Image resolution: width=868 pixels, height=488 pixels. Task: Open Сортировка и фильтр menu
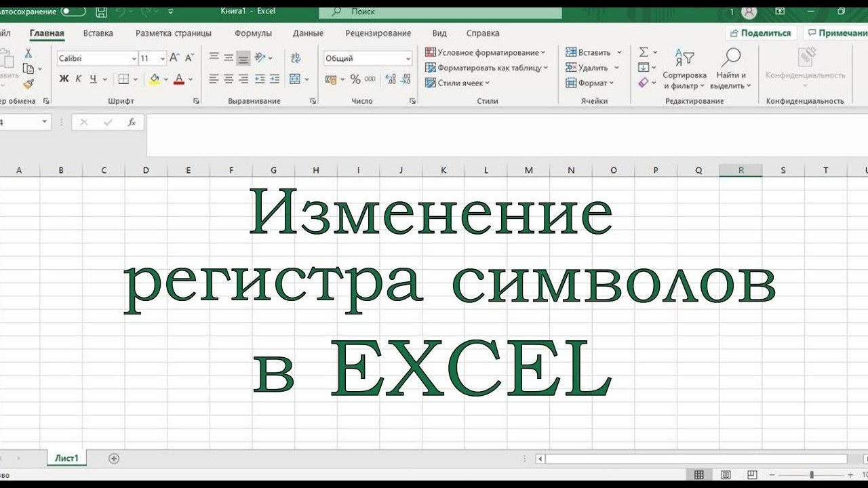click(x=684, y=69)
